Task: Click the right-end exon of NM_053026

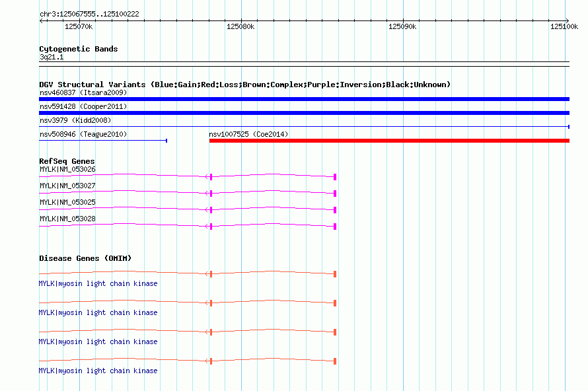Action: point(335,177)
